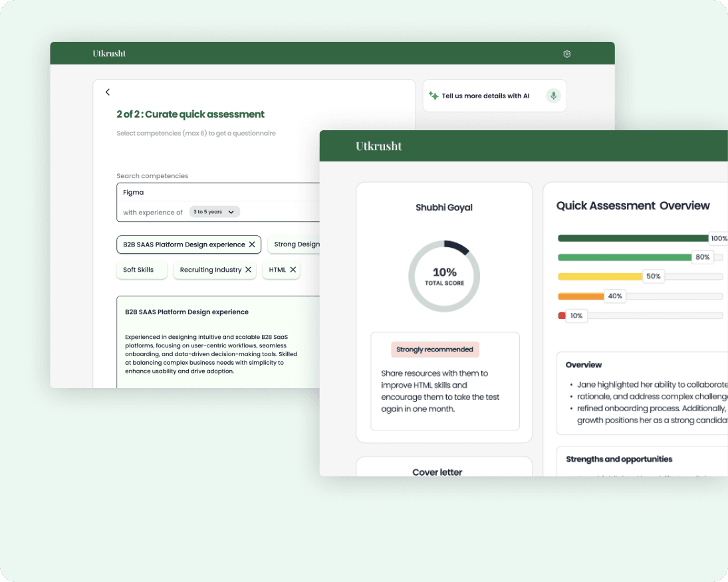Remove the Recruiting Industry chip with its X
This screenshot has height=582, width=728.
(x=249, y=270)
